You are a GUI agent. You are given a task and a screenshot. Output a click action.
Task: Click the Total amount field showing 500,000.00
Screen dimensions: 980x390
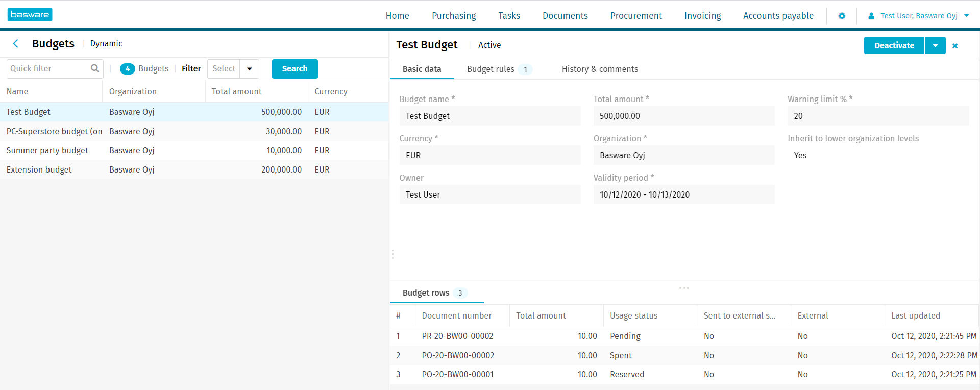click(683, 116)
